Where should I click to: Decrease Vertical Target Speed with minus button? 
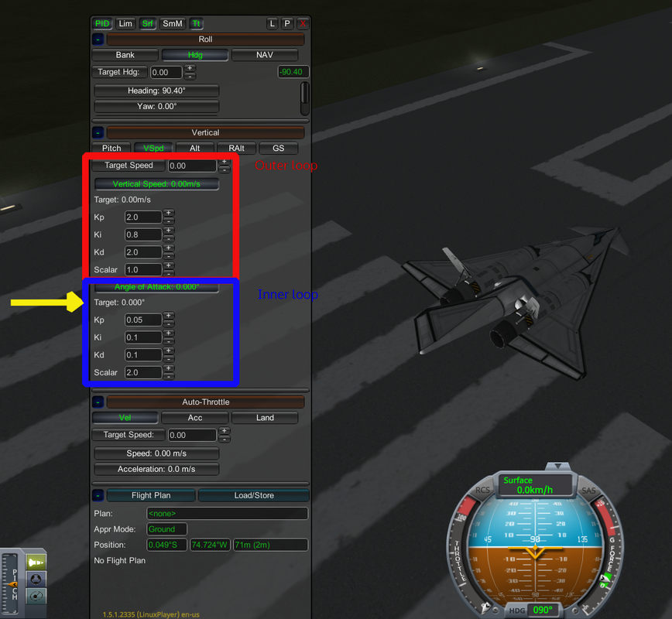pos(225,169)
